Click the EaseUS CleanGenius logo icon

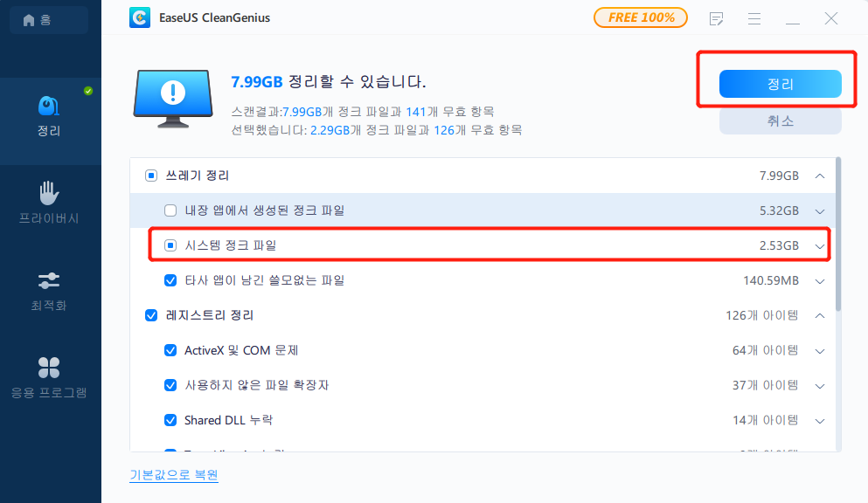tap(140, 17)
